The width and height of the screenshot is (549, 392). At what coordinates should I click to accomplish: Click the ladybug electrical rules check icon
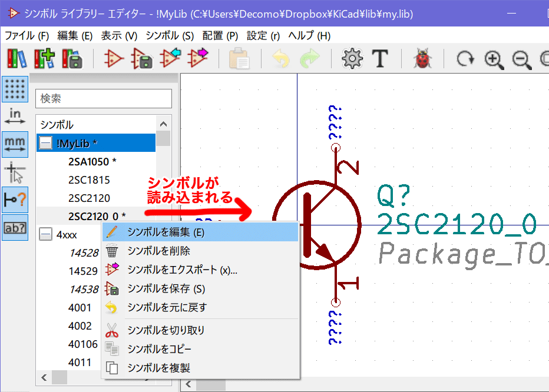click(422, 58)
